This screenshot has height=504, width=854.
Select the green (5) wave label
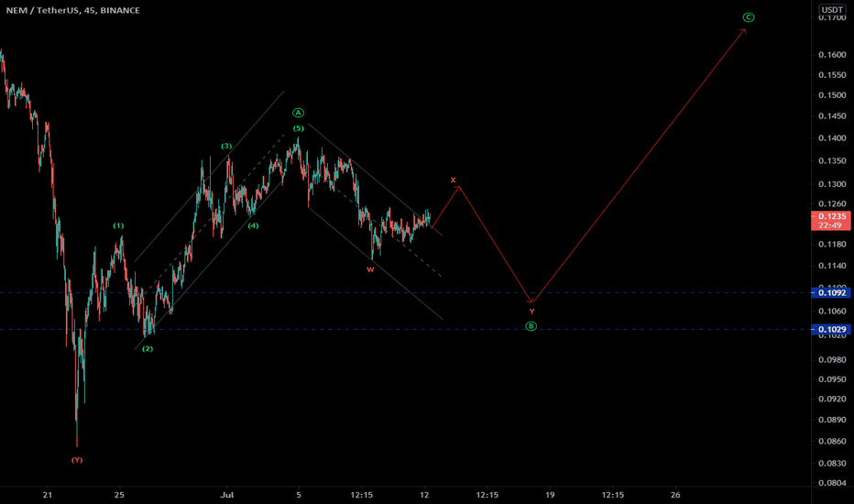[x=299, y=128]
